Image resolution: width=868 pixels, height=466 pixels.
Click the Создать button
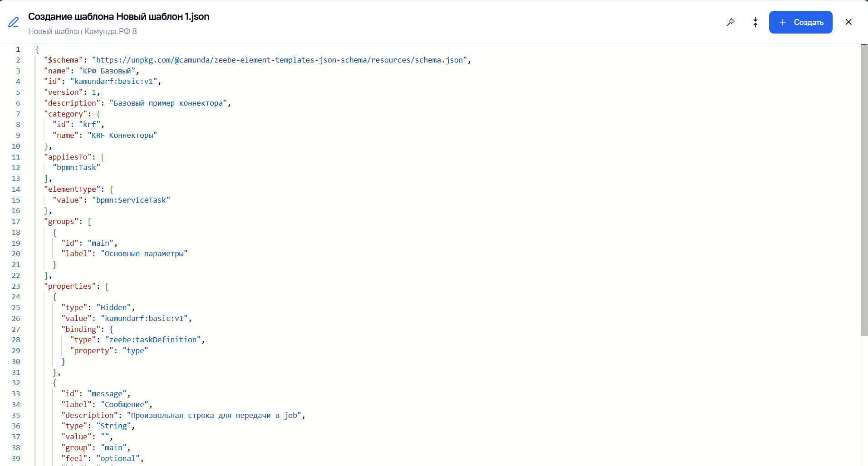pyautogui.click(x=800, y=22)
